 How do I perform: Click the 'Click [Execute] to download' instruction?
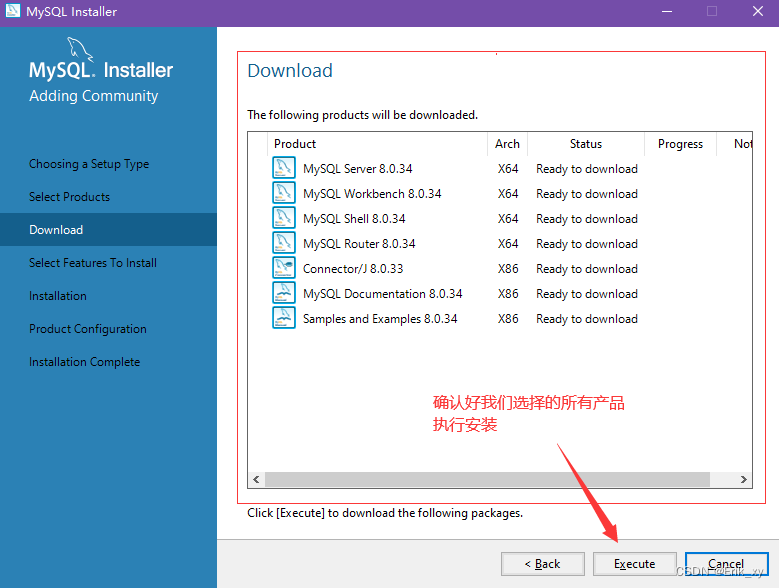[x=385, y=513]
